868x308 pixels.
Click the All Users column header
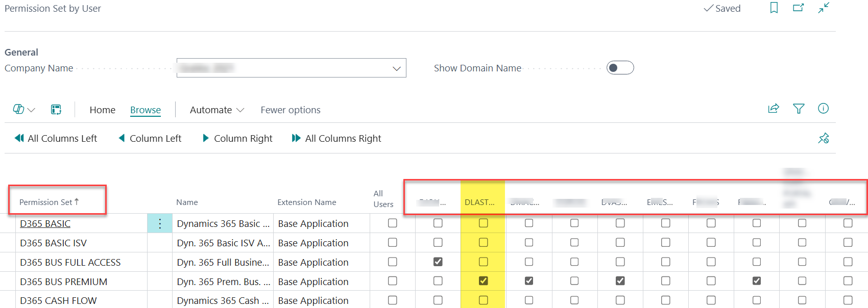coord(383,199)
